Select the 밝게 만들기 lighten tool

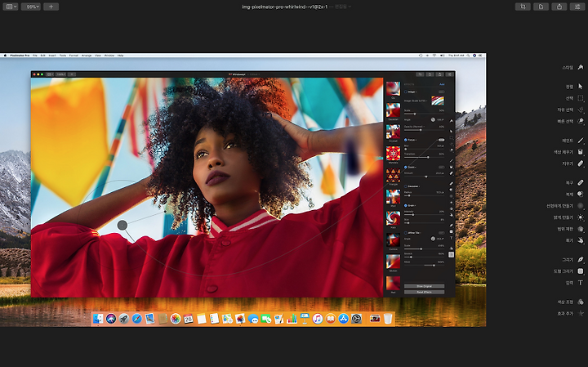(581, 217)
